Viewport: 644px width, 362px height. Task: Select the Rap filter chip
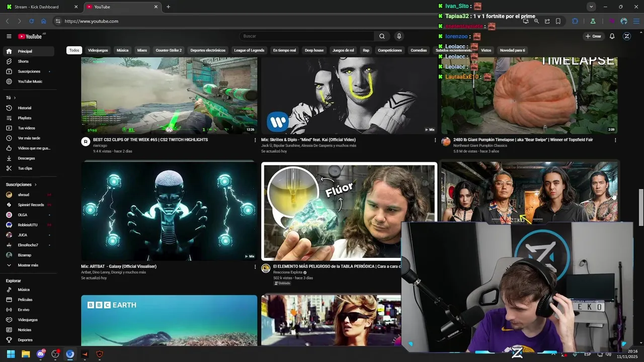(366, 50)
